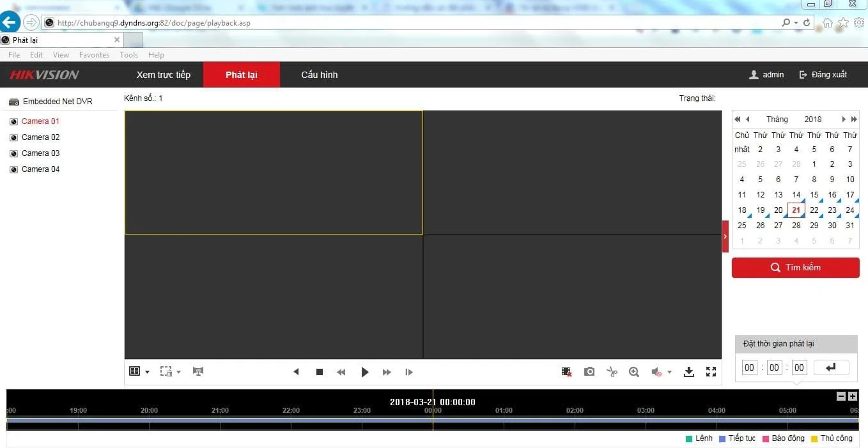
Task: Select the snapshot camera icon
Action: click(x=589, y=371)
